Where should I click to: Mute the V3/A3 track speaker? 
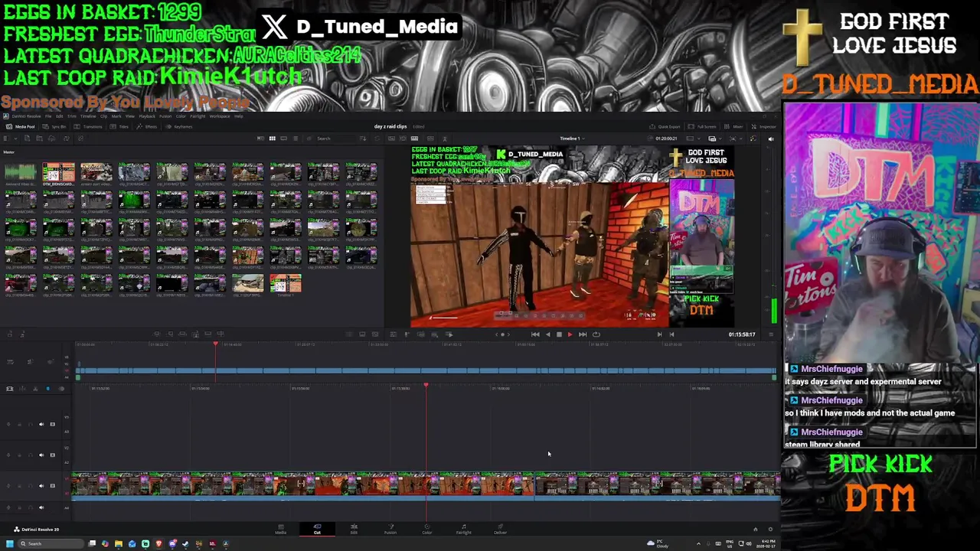point(41,424)
